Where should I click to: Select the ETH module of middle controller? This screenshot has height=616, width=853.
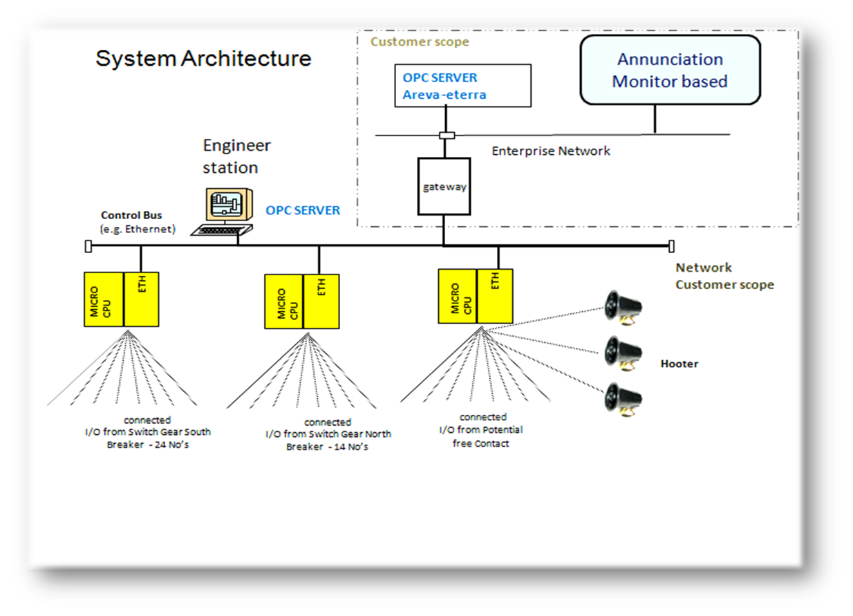coord(321,301)
